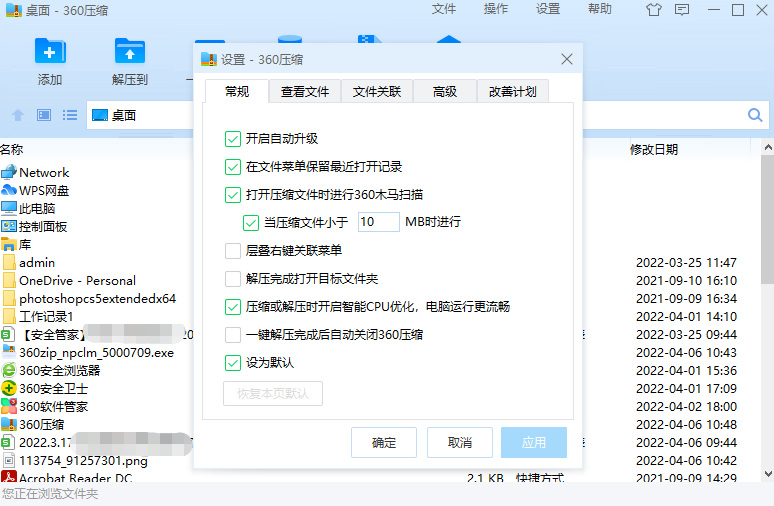Switch to thumbnail view icon

click(x=44, y=116)
